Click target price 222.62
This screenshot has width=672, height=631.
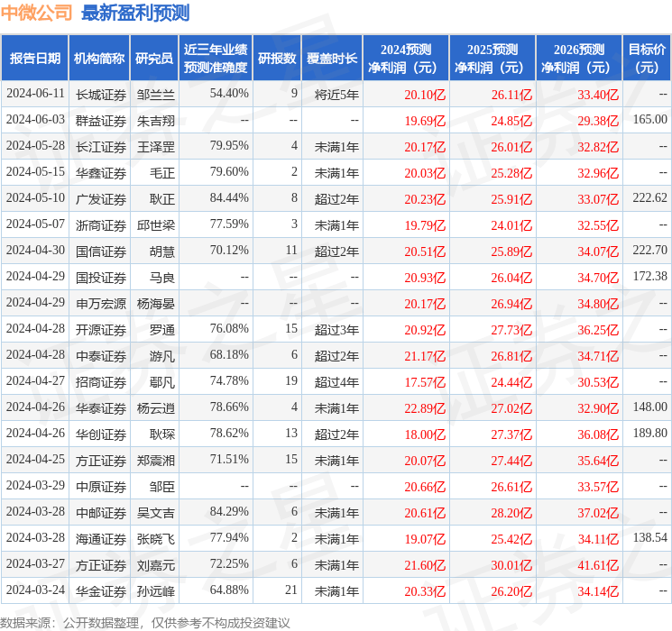[650, 198]
